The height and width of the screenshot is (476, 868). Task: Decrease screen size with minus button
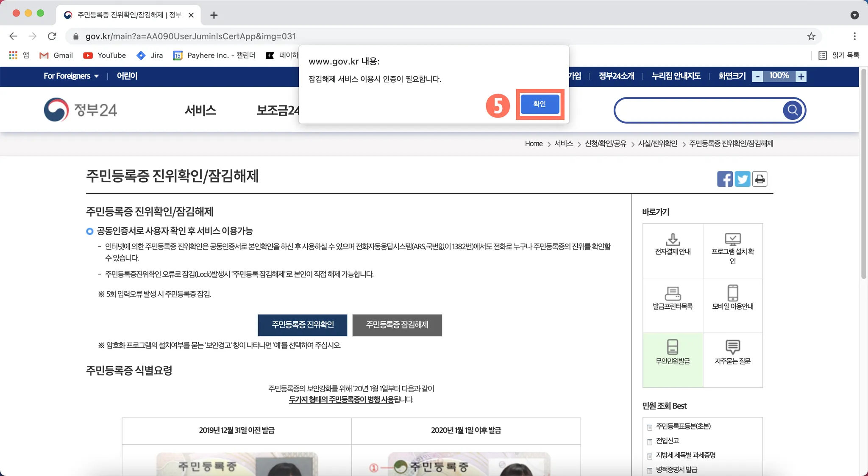click(x=758, y=77)
